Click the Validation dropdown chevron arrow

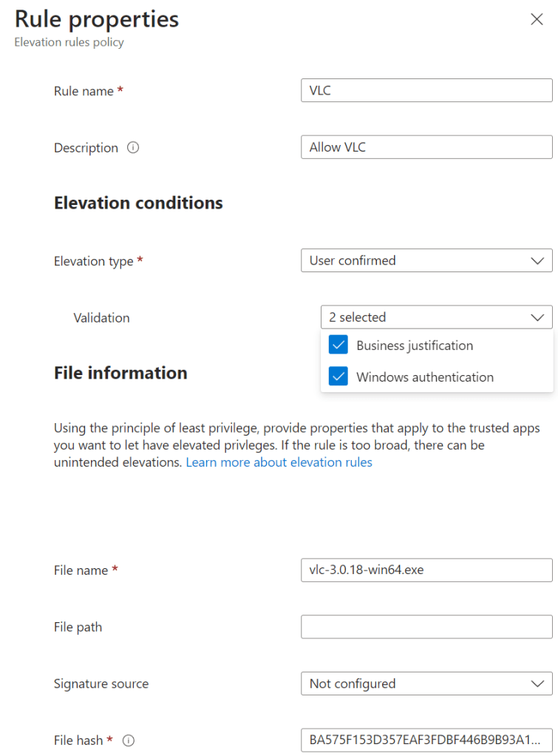(538, 317)
